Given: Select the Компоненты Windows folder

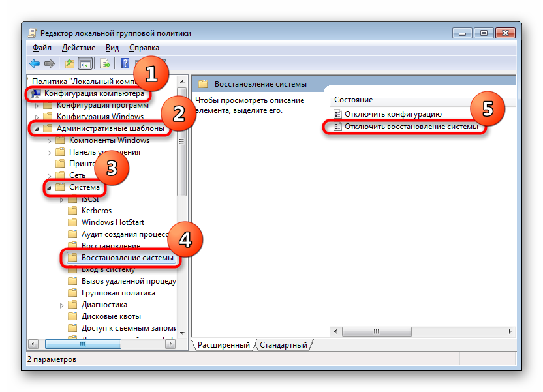Looking at the screenshot, I should 109,140.
